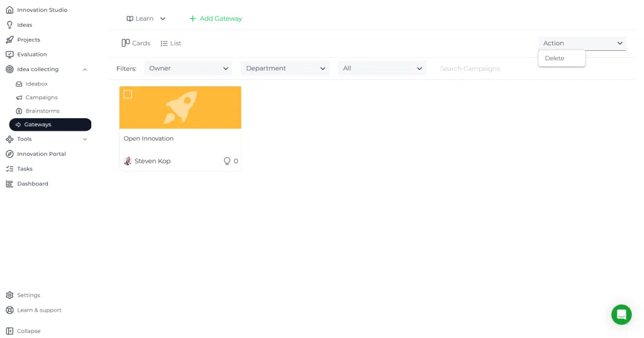Expand the Learn dropdown chevron
The image size is (644, 338).
point(163,19)
